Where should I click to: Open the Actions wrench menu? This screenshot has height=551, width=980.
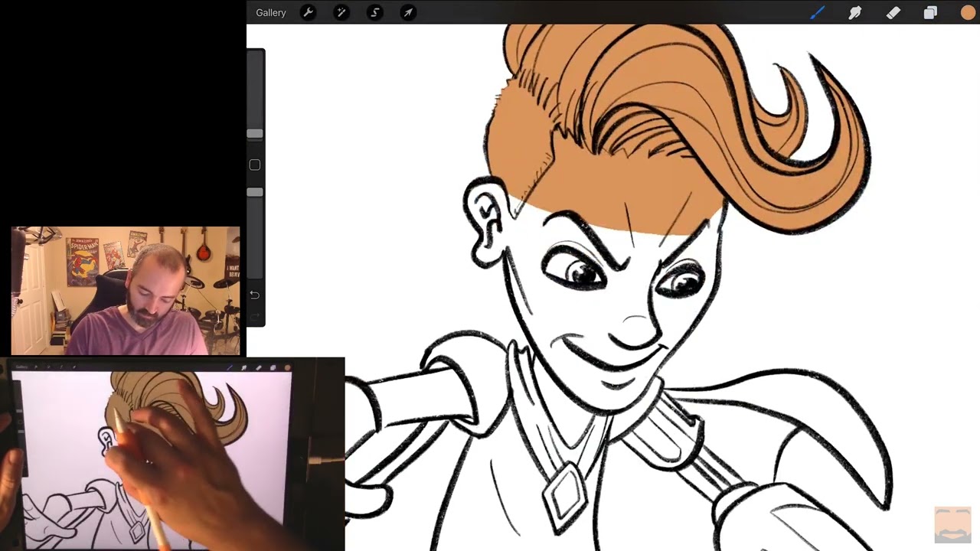[308, 12]
